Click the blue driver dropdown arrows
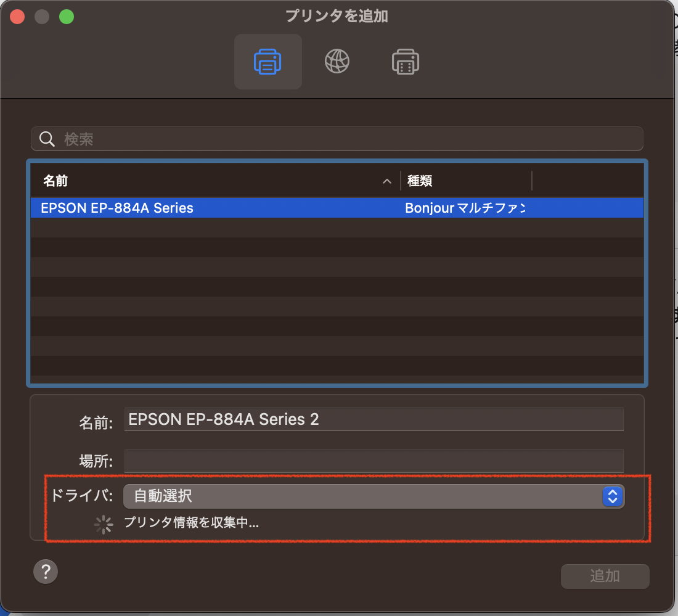 [x=612, y=496]
